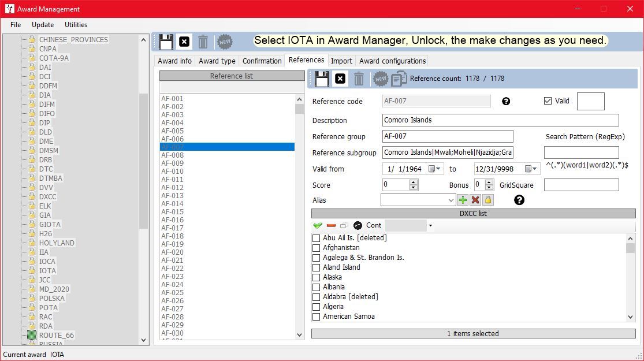Switch to the Award configurations tab
This screenshot has height=361, width=644.
[x=393, y=61]
